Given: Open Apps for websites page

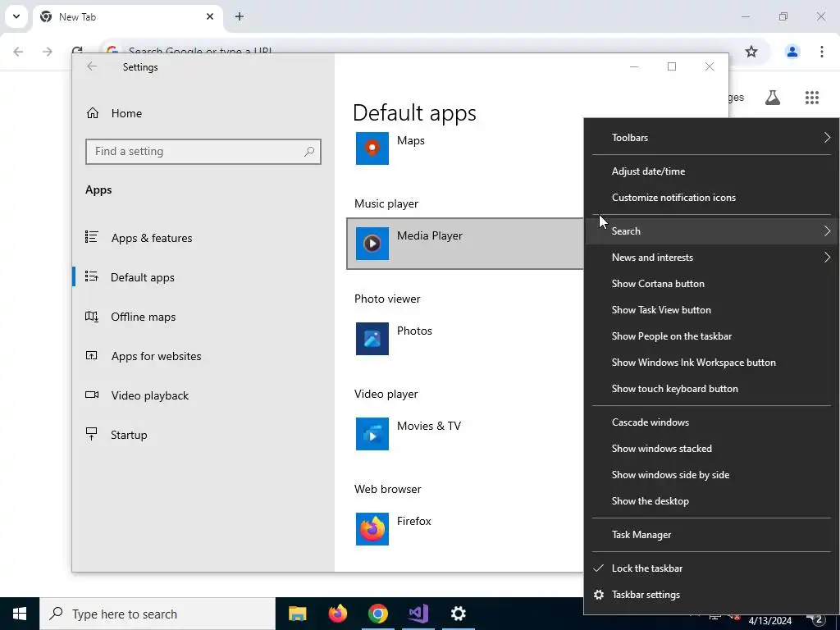Looking at the screenshot, I should click(x=203, y=356).
